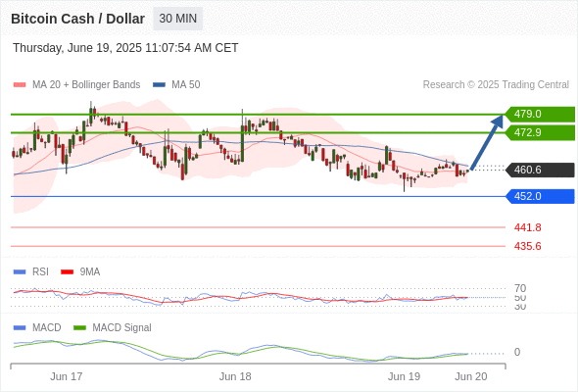The image size is (578, 392).
Task: Click the 452.0 pivot price tag
Action: (x=540, y=196)
